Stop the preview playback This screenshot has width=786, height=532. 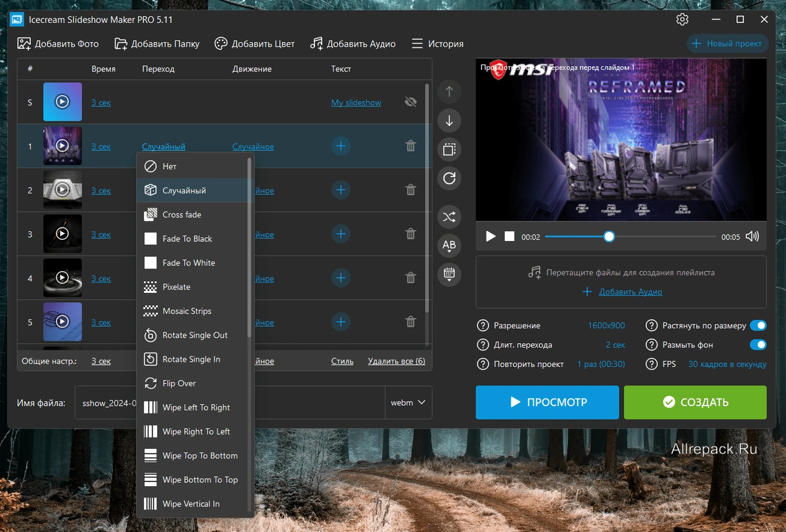click(x=509, y=237)
